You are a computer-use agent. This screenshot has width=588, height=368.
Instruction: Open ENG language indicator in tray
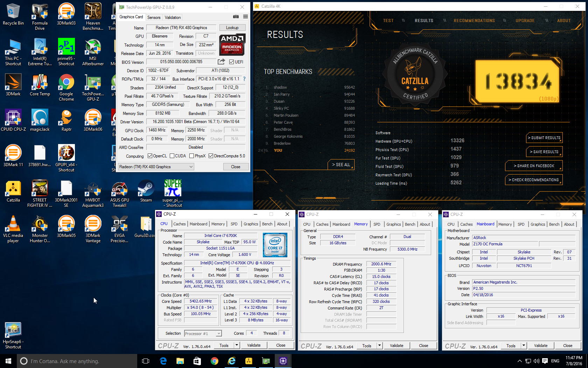point(555,361)
